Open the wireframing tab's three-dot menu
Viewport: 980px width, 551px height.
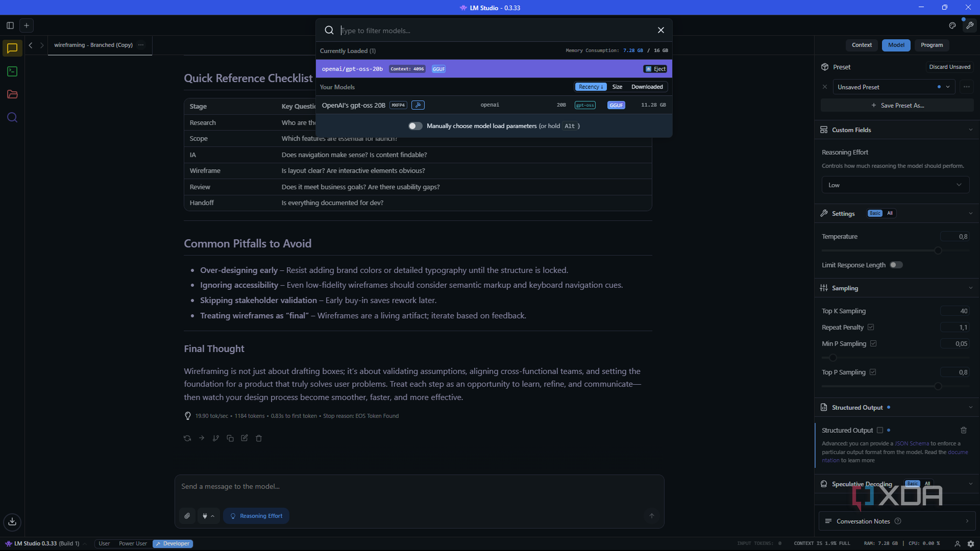pos(141,45)
